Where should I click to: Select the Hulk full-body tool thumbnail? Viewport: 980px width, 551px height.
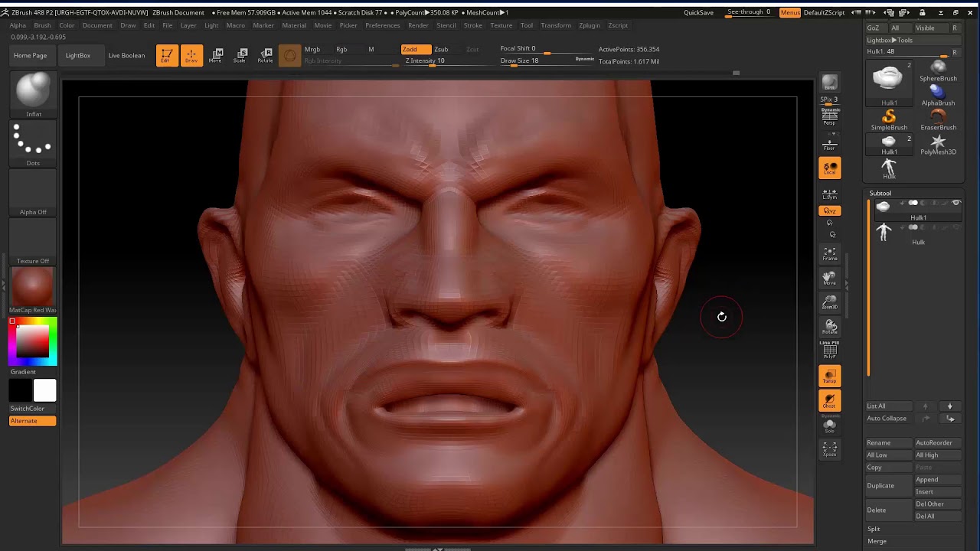click(x=889, y=168)
